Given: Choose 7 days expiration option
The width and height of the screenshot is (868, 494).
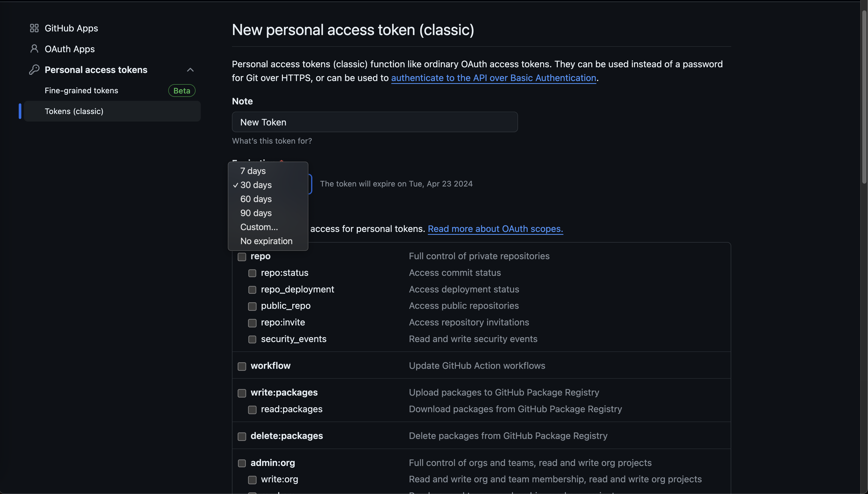Looking at the screenshot, I should pyautogui.click(x=253, y=171).
